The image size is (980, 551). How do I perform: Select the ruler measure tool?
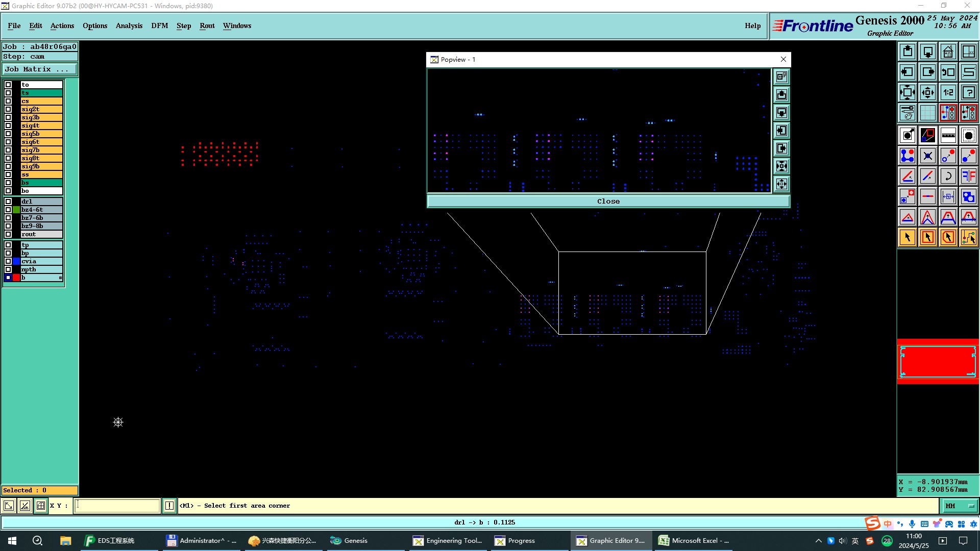click(948, 135)
